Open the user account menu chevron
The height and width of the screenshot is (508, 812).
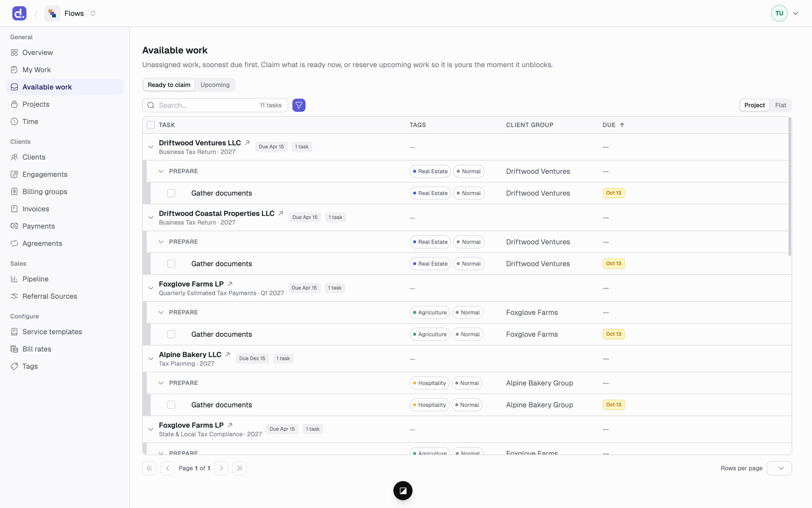(796, 13)
